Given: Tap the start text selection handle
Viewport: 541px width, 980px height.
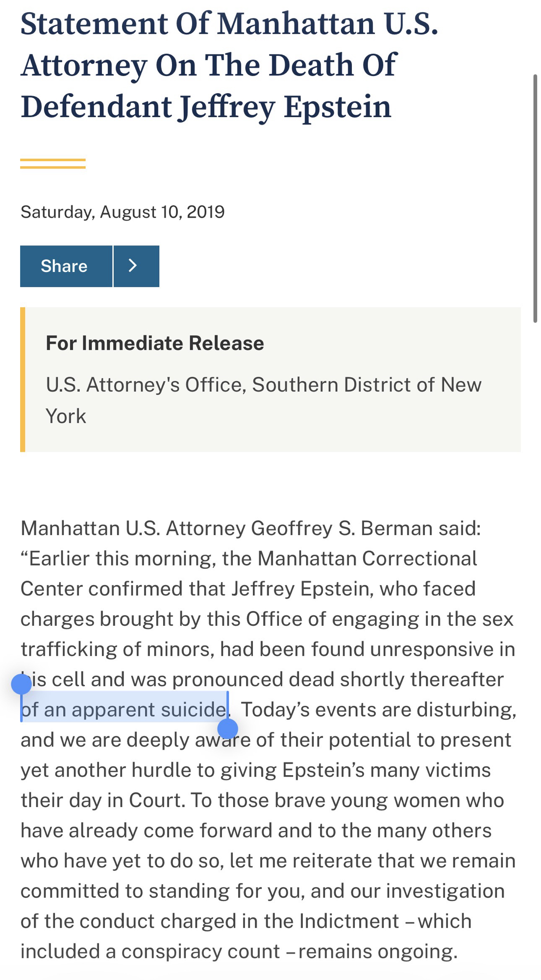Looking at the screenshot, I should 22,684.
